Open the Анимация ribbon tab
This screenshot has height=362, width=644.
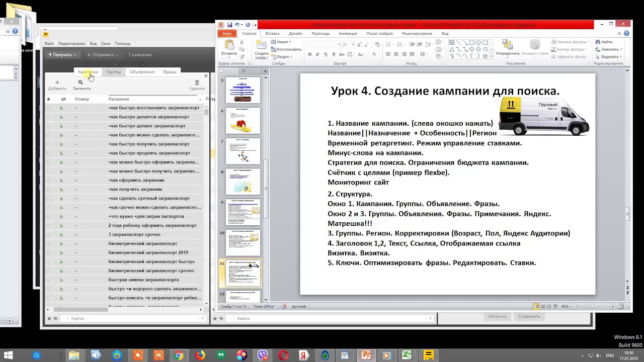[348, 34]
